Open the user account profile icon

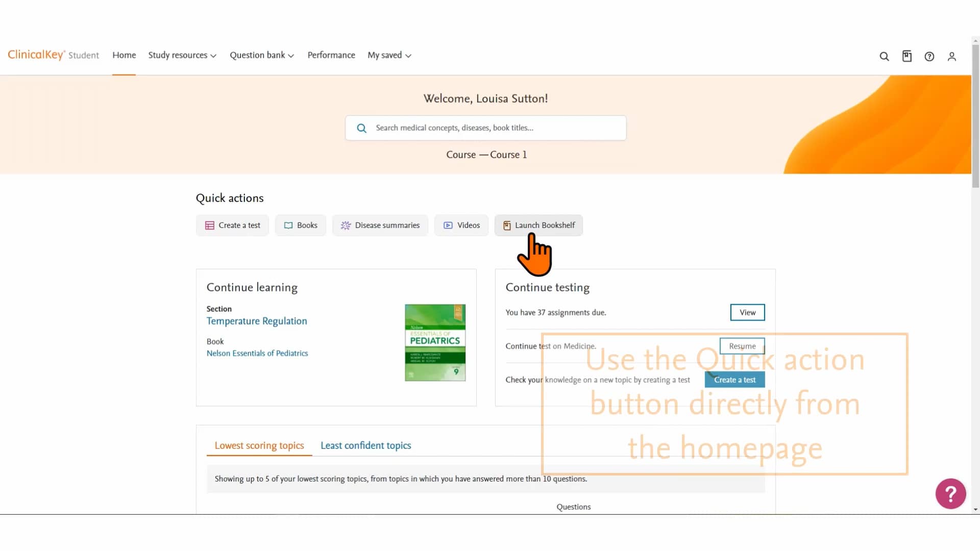pyautogui.click(x=952, y=56)
